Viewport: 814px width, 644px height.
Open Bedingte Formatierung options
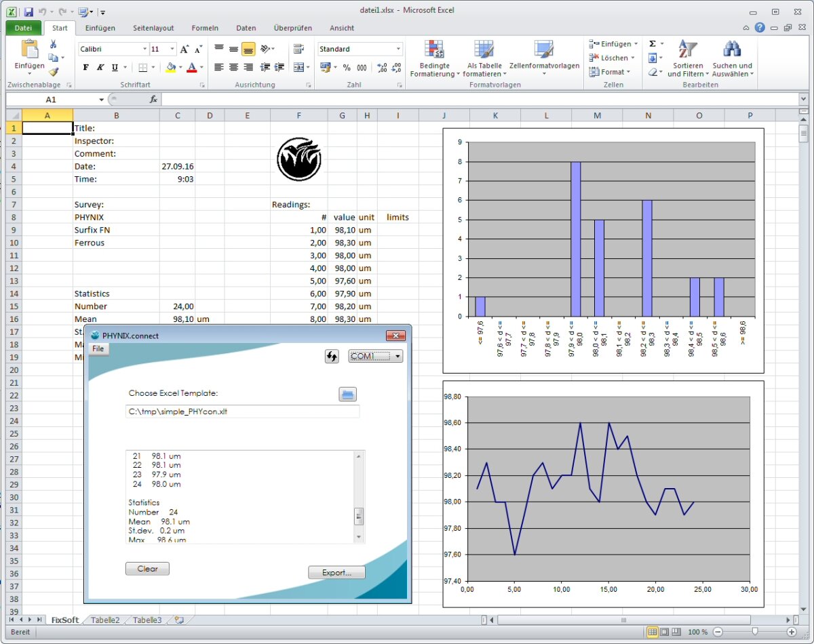pyautogui.click(x=434, y=58)
